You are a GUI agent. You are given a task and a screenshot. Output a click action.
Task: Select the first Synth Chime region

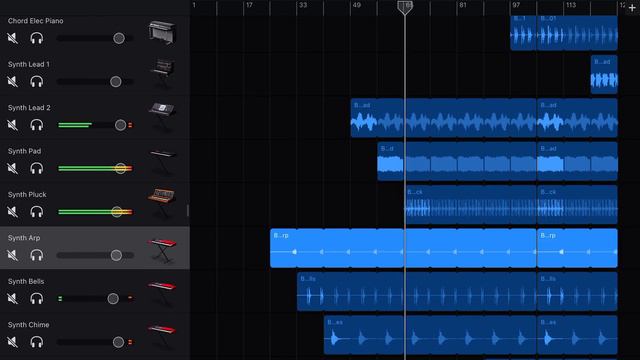[430, 335]
